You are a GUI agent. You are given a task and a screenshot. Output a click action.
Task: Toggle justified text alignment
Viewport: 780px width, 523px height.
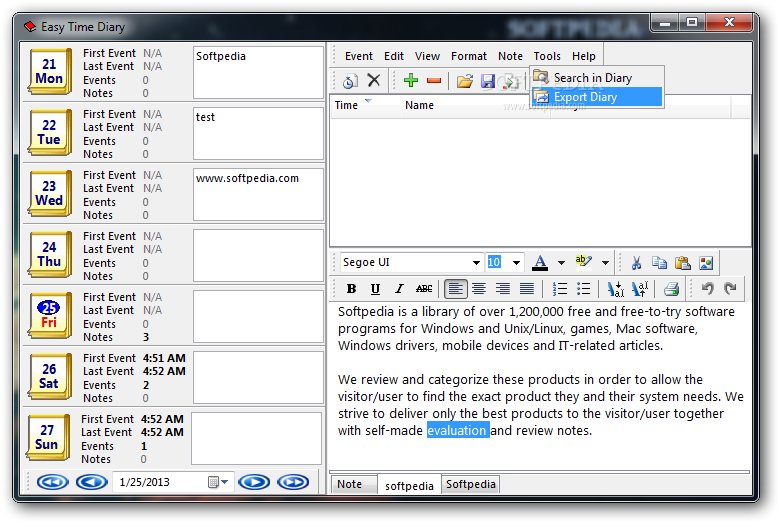tap(526, 289)
